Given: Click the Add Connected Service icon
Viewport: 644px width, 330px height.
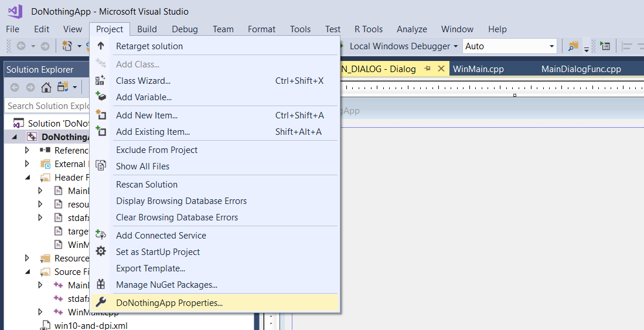Looking at the screenshot, I should point(101,234).
